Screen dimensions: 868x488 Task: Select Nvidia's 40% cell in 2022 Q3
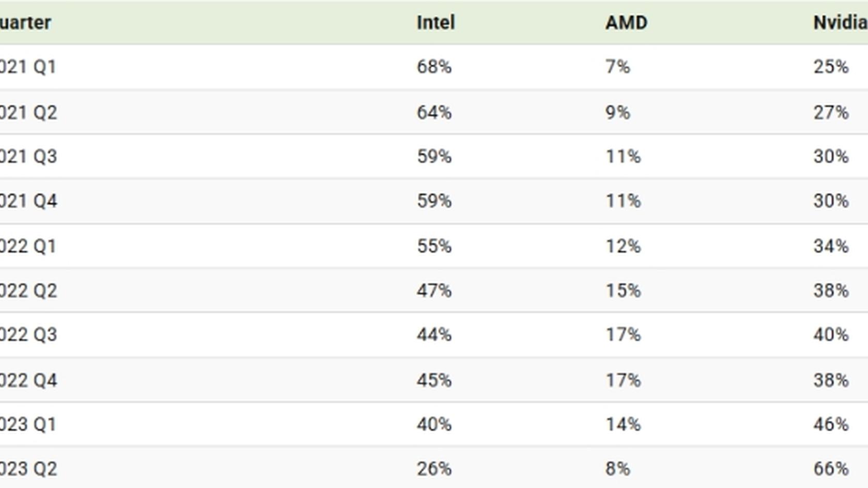[x=831, y=335]
